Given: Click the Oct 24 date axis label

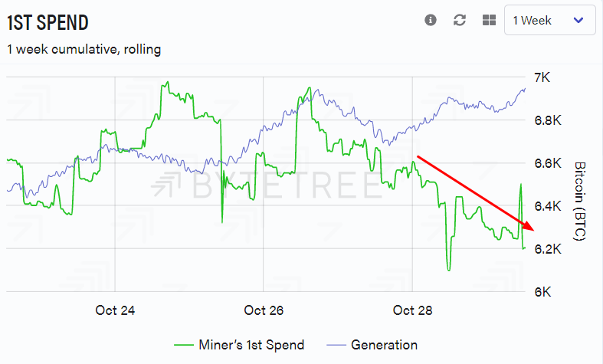Looking at the screenshot, I should pyautogui.click(x=115, y=310).
